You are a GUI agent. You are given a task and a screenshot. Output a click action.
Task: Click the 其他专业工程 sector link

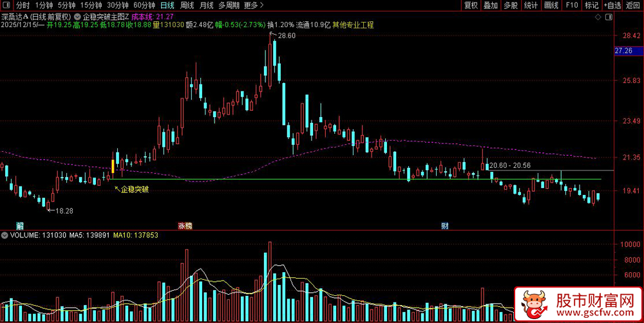[x=353, y=25]
